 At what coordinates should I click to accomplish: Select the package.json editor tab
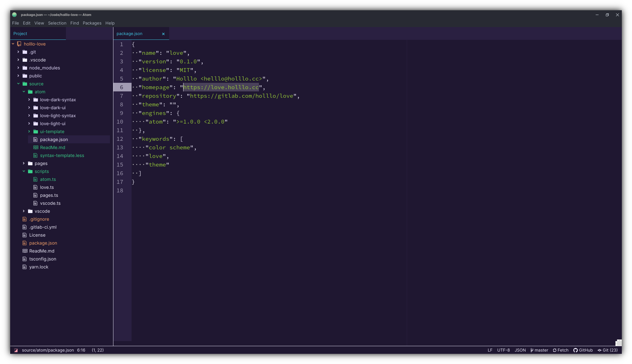(x=141, y=34)
